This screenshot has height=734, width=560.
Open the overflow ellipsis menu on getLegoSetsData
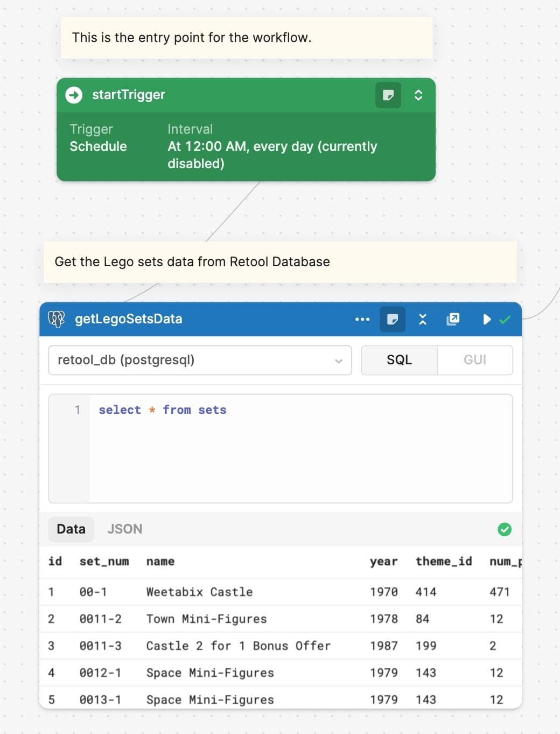pyautogui.click(x=362, y=319)
